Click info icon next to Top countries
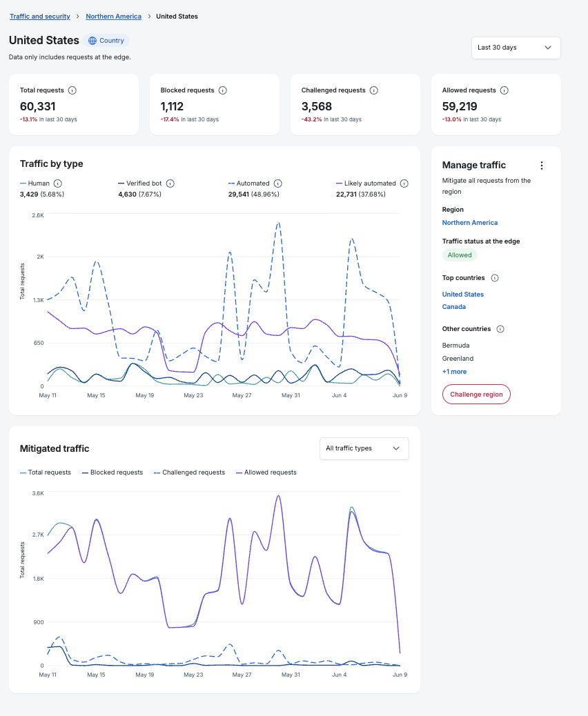588x716 pixels. 495,278
